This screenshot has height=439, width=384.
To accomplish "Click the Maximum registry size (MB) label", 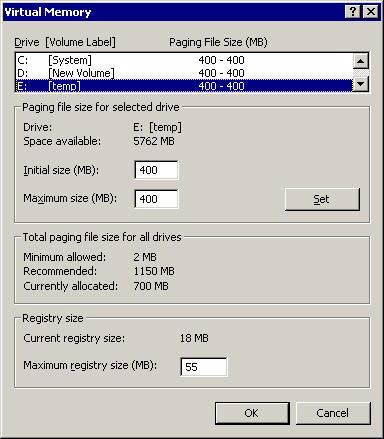I will coord(90,365).
